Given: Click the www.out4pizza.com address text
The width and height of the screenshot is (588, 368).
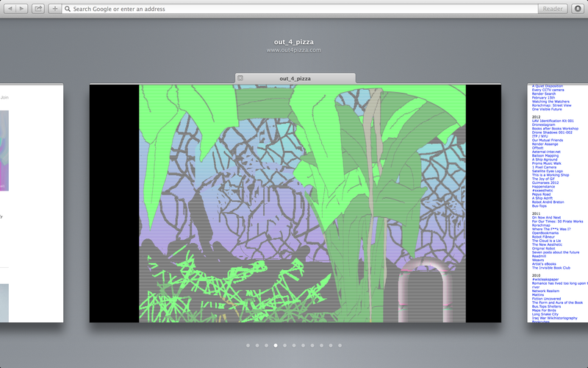Looking at the screenshot, I should tap(293, 50).
